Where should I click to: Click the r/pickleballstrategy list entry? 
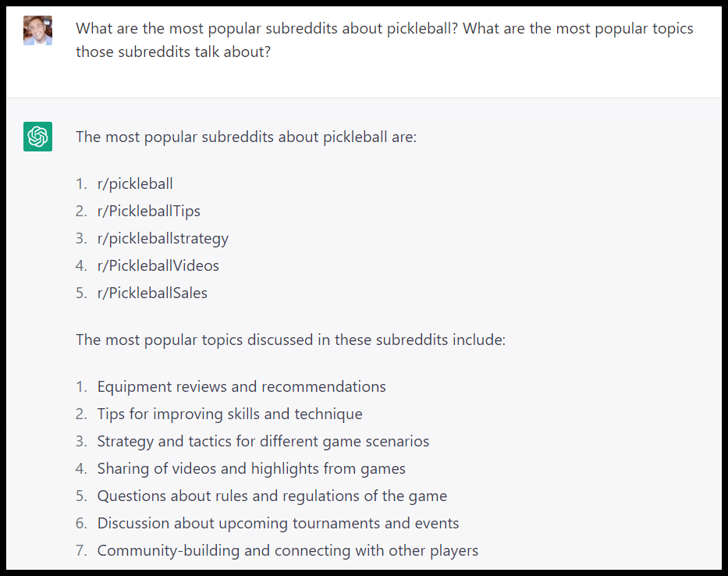(162, 239)
